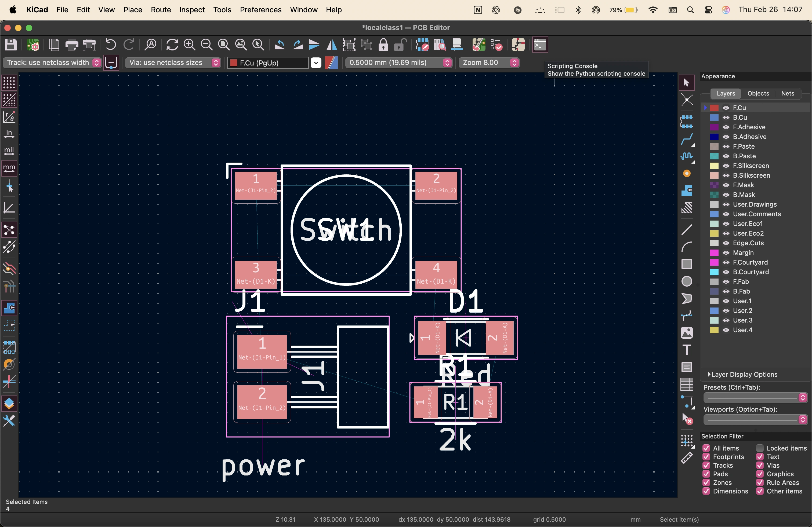Screen dimensions: 812x527
Task: Open the Route menu
Action: [x=161, y=10]
